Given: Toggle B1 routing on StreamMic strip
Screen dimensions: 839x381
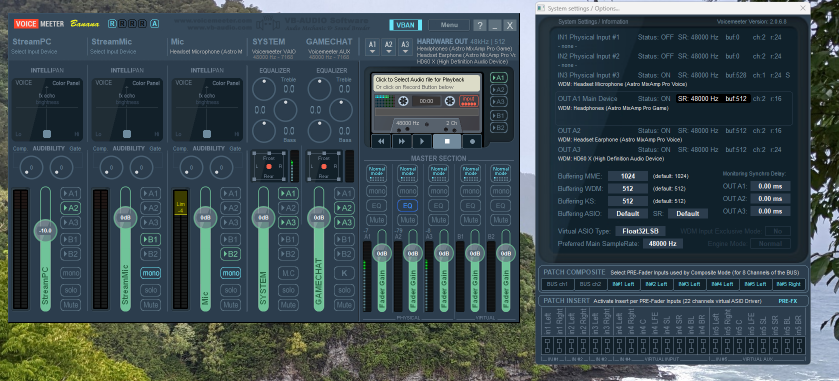Looking at the screenshot, I should click(x=150, y=239).
